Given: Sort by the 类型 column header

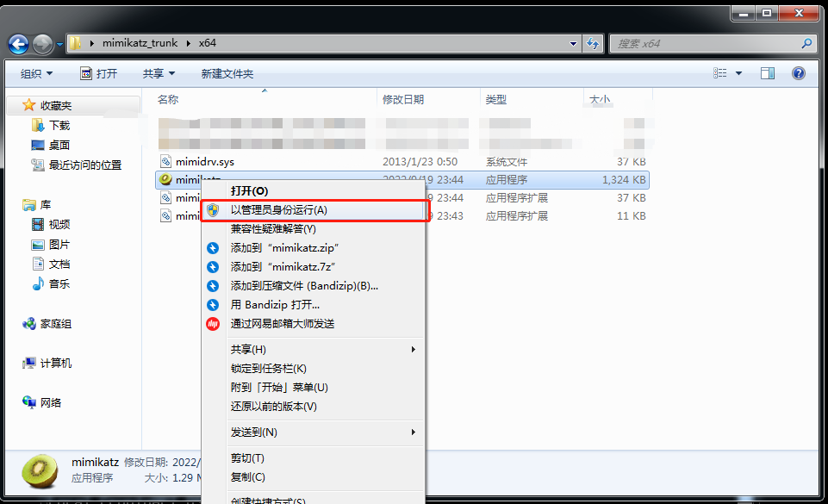Looking at the screenshot, I should tap(495, 99).
